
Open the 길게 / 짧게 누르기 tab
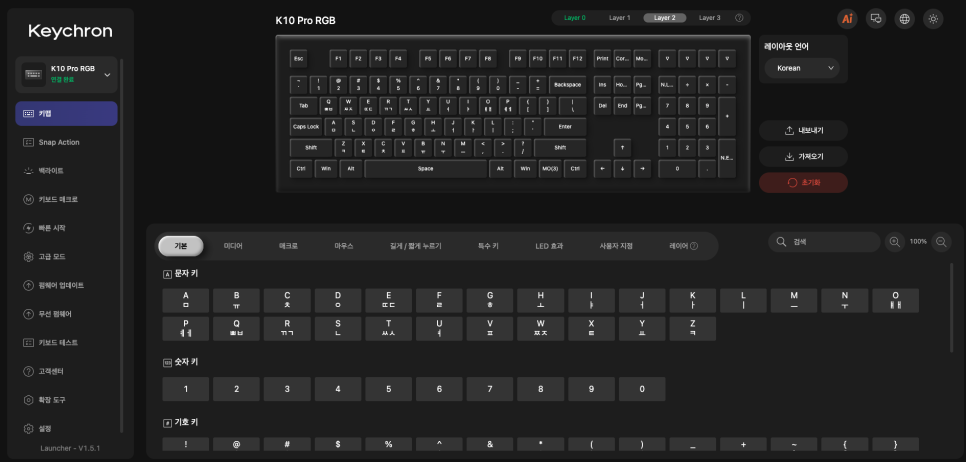click(x=416, y=246)
